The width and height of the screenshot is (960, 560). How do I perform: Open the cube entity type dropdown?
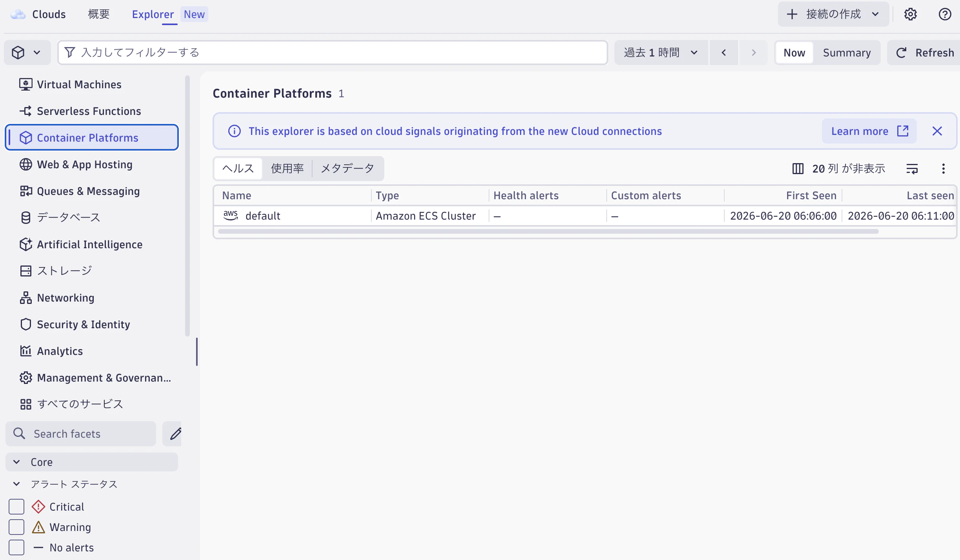27,53
